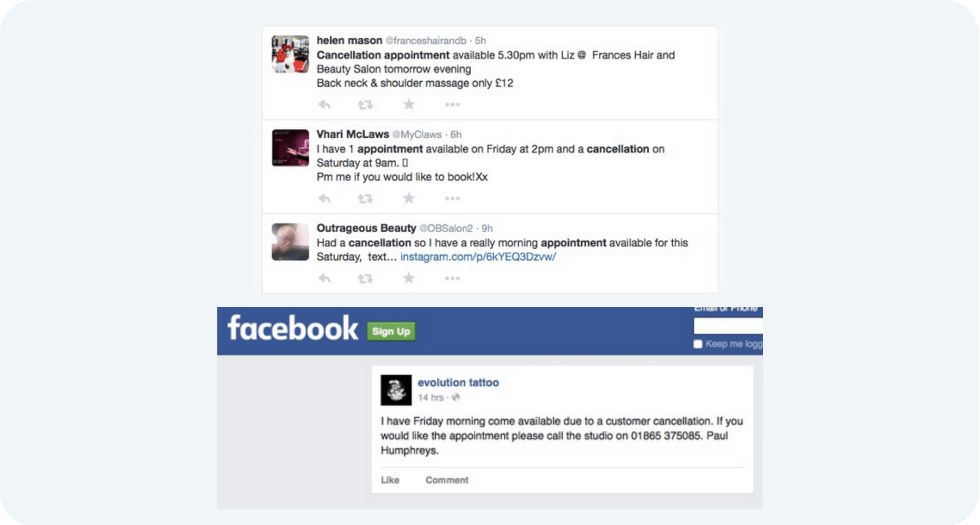
Task: Favorite helen mason's tweet with star
Action: click(x=409, y=104)
